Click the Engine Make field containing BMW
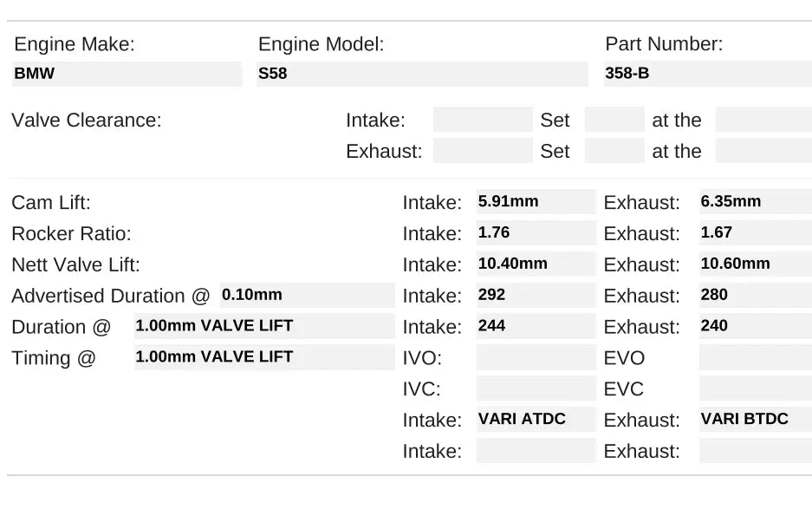Screen dimensions: 812x509 [127, 74]
